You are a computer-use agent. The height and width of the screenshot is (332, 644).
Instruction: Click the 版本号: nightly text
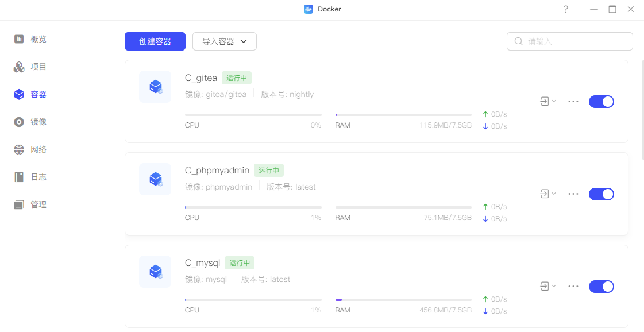(287, 95)
